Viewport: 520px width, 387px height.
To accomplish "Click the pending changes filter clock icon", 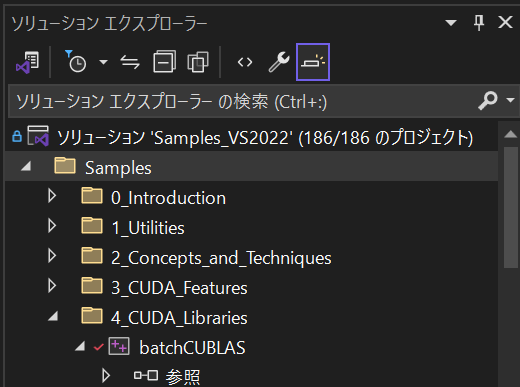I will tap(76, 62).
